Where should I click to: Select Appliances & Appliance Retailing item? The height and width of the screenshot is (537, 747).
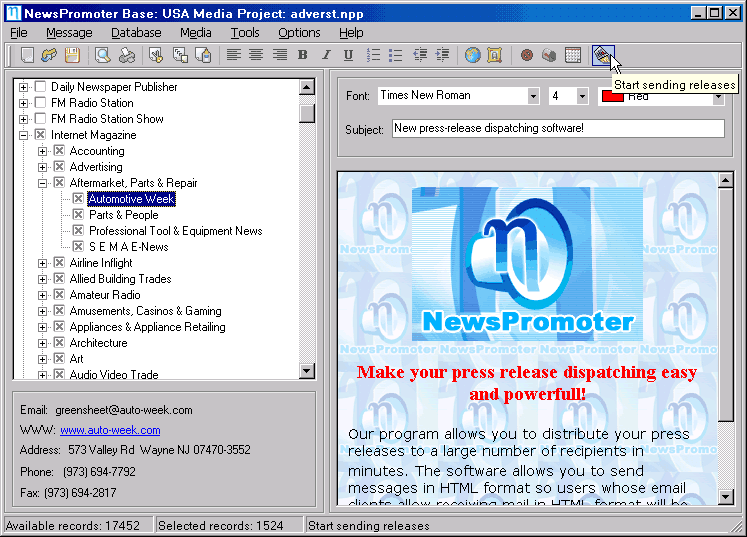pos(148,327)
